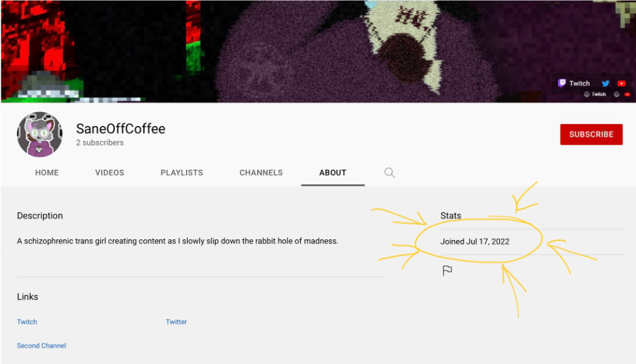Open the Videos tab
This screenshot has width=636, height=364.
110,173
